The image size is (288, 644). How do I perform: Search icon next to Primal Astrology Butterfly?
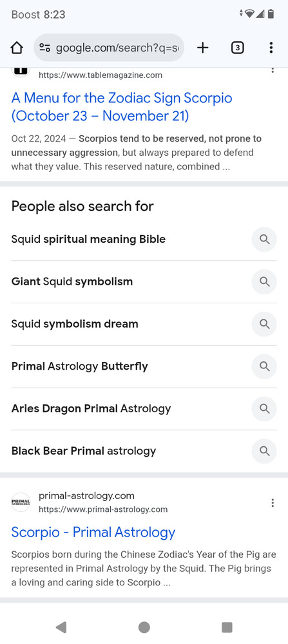(x=264, y=366)
